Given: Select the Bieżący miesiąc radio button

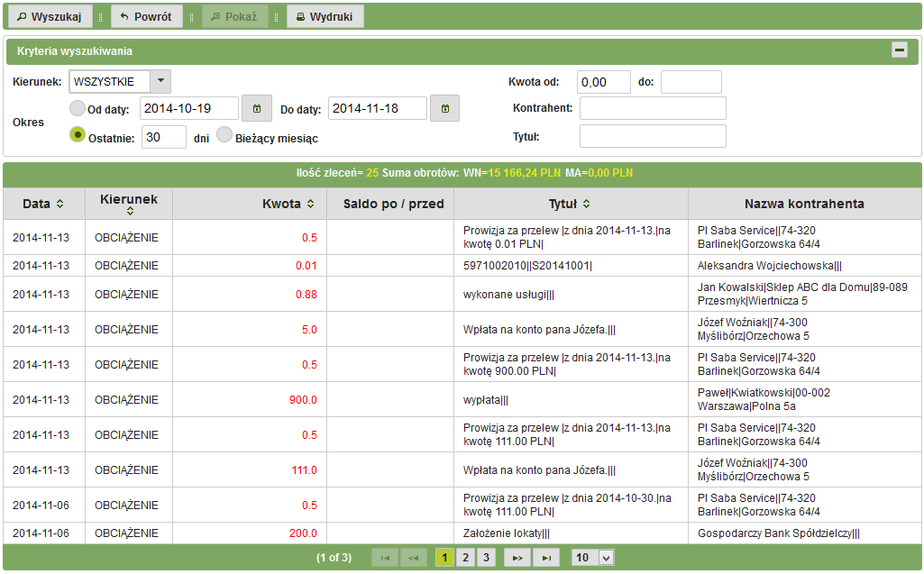Looking at the screenshot, I should coord(224,135).
